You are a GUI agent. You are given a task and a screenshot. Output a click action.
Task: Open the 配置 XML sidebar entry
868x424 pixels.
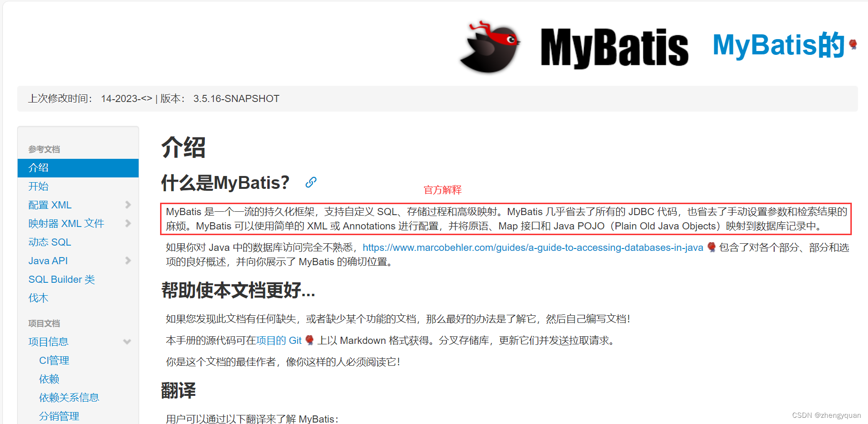coord(50,205)
